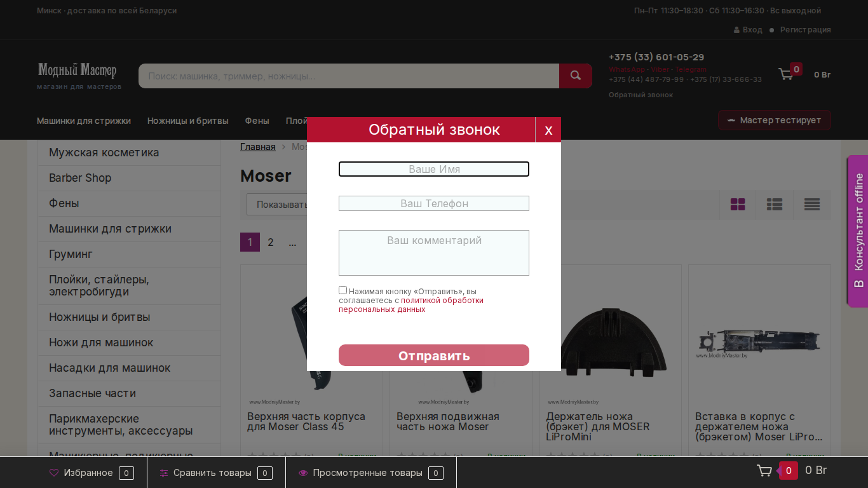868x488 pixels.
Task: Select Ножницы и бритвы in the sidebar
Action: [x=129, y=317]
